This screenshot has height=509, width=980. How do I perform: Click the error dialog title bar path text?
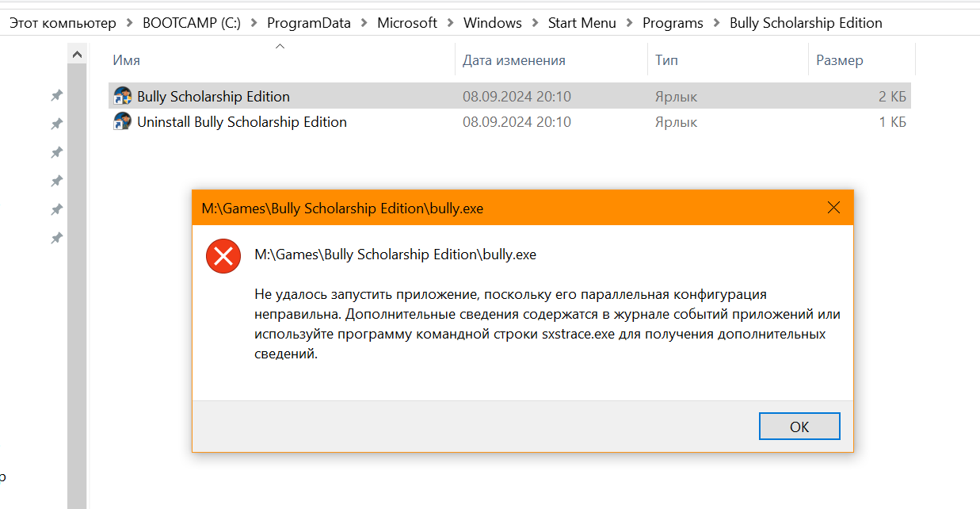pos(342,209)
